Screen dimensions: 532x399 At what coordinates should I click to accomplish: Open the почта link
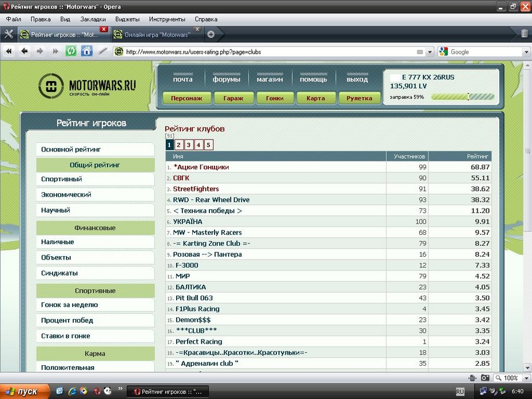click(x=183, y=79)
